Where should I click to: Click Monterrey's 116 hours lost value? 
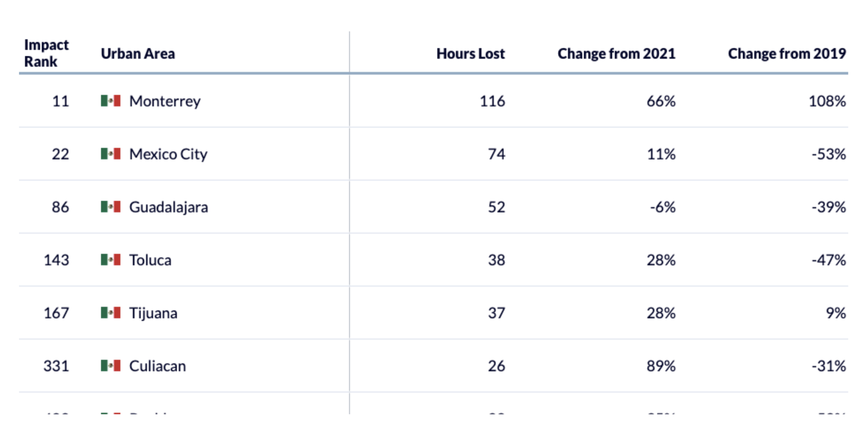(x=492, y=102)
